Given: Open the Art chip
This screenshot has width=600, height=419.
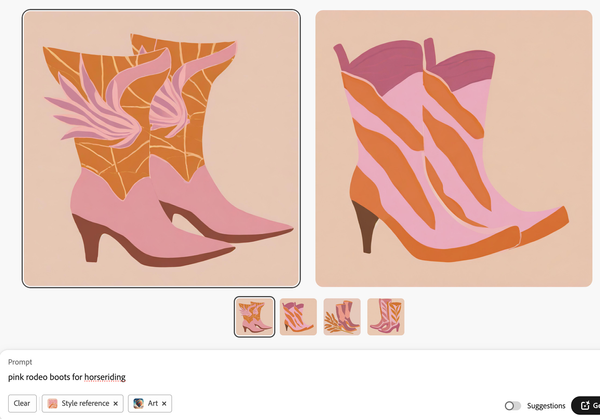Looking at the screenshot, I should (153, 404).
